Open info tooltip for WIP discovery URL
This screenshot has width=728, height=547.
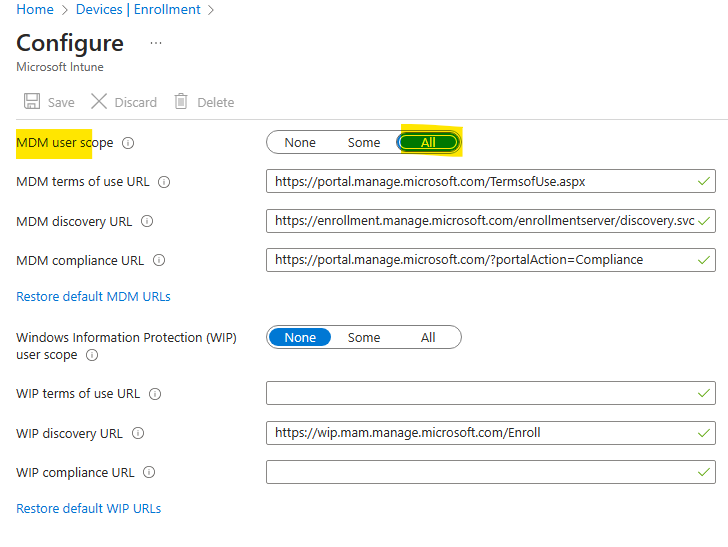pyautogui.click(x=138, y=433)
